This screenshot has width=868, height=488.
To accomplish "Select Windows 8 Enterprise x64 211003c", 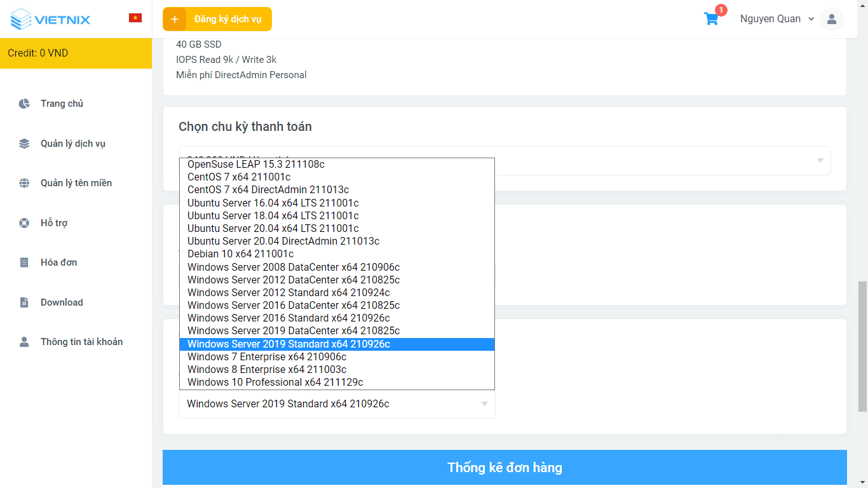I will pyautogui.click(x=337, y=369).
